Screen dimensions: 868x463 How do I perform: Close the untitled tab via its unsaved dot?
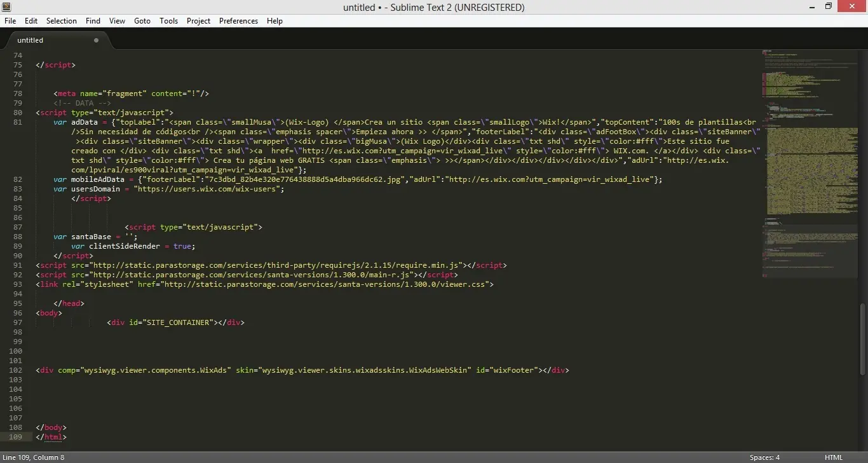(97, 40)
